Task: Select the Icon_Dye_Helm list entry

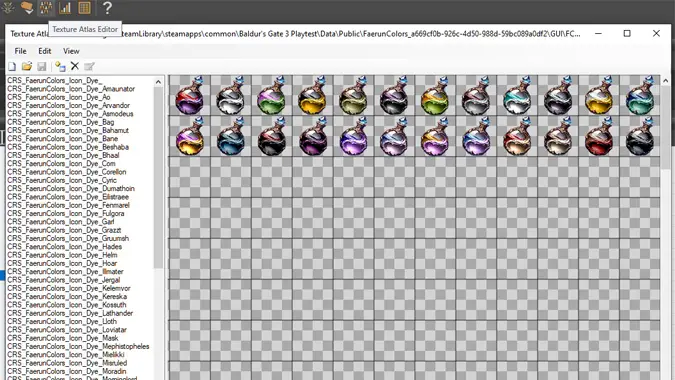Action: coord(62,255)
